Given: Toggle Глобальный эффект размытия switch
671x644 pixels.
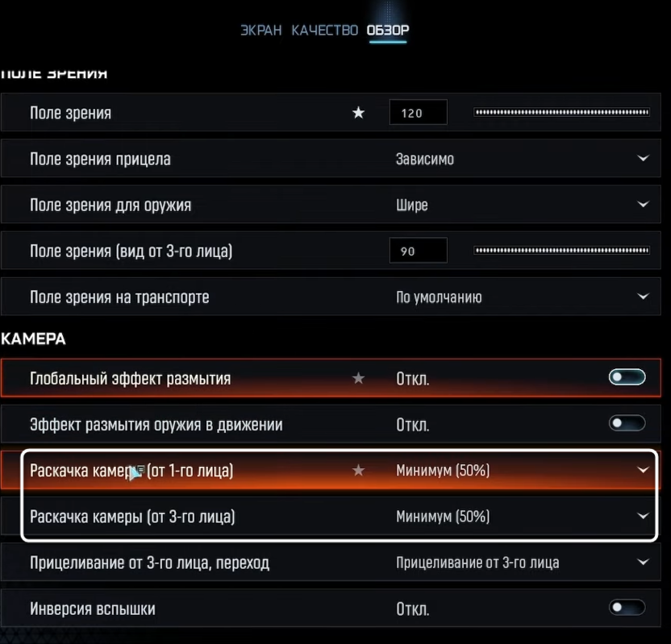Looking at the screenshot, I should 627,377.
